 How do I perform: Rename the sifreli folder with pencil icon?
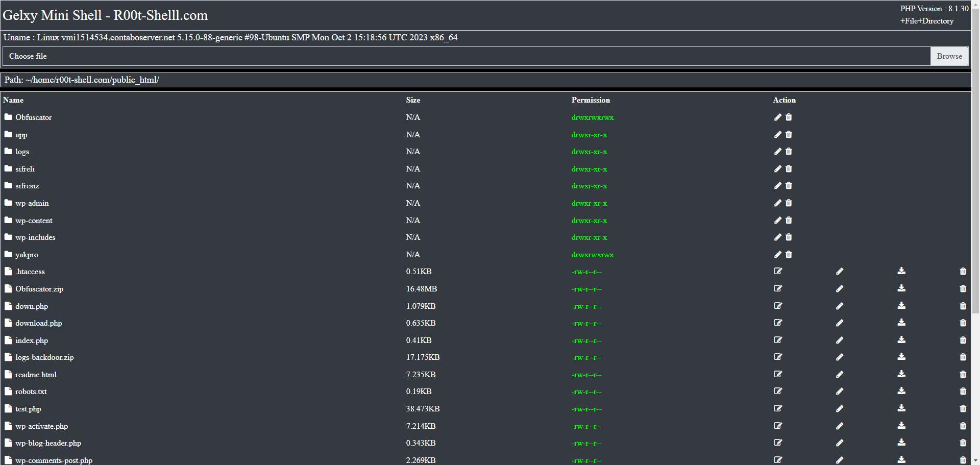point(778,169)
